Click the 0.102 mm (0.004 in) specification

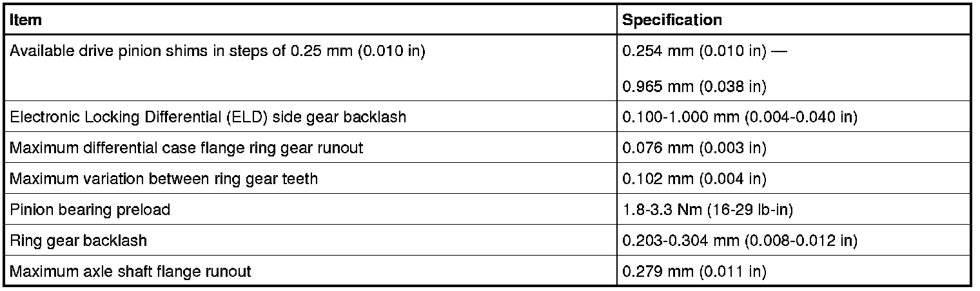tap(694, 179)
